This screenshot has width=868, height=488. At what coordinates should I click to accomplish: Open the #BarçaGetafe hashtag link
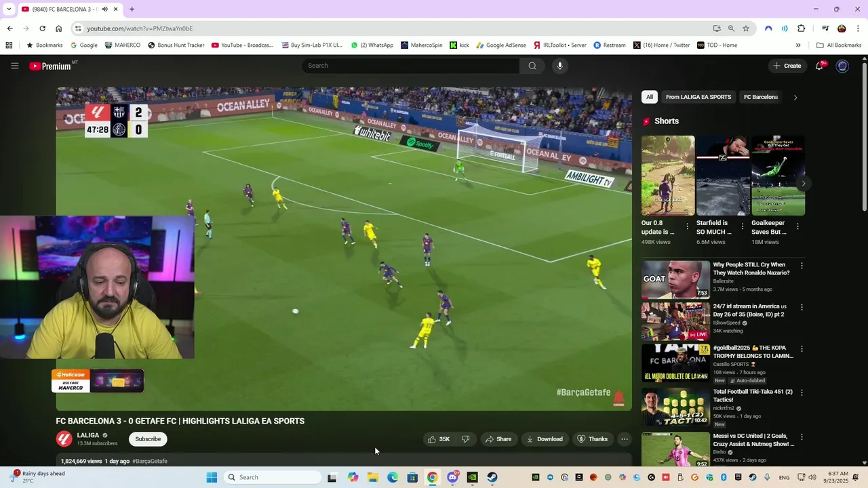tap(150, 461)
